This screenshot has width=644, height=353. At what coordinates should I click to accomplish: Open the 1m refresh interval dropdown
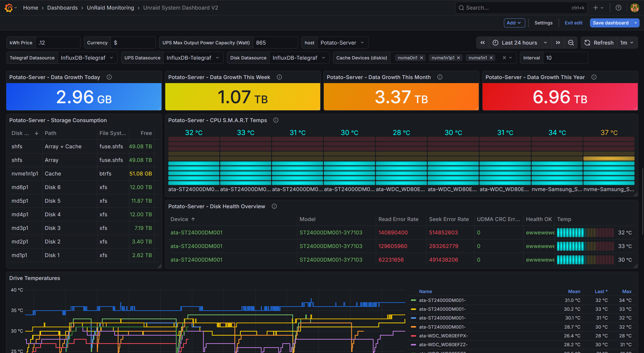click(627, 43)
